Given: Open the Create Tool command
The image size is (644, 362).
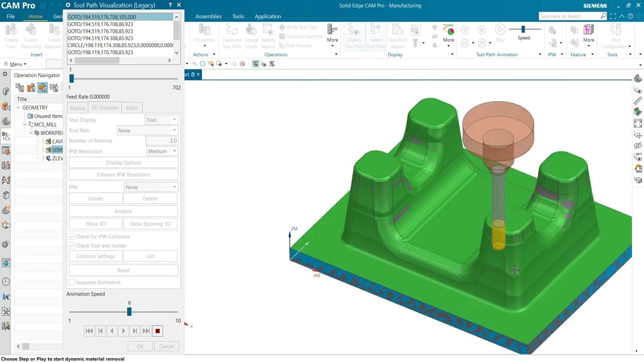Looking at the screenshot, I should pos(11,36).
